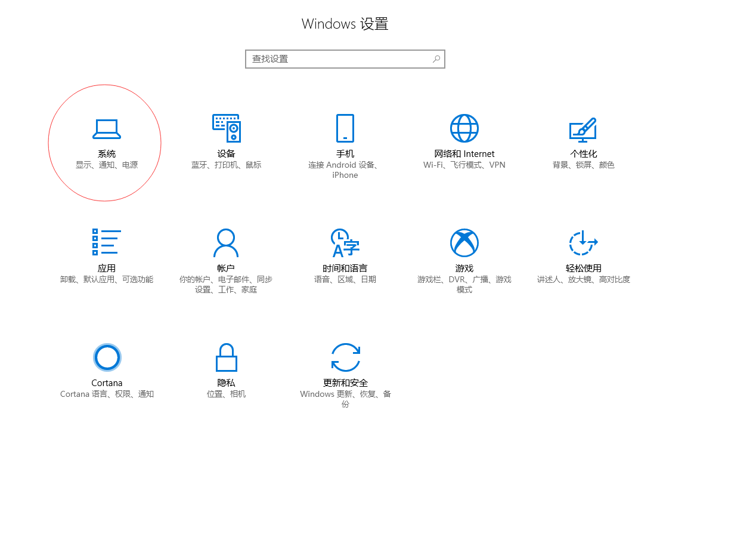Screen dimensions: 756x549
Task: Click the description "语音、区域、日期"
Action: [x=345, y=279]
